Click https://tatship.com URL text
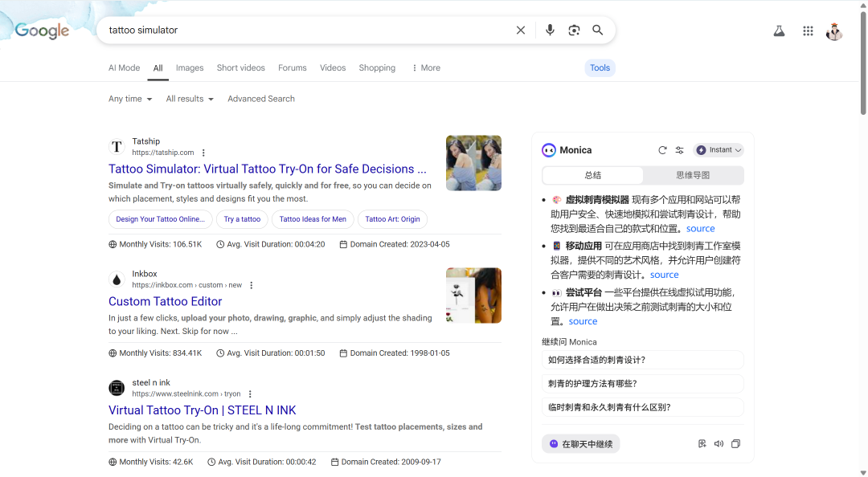868x477 pixels. (162, 153)
